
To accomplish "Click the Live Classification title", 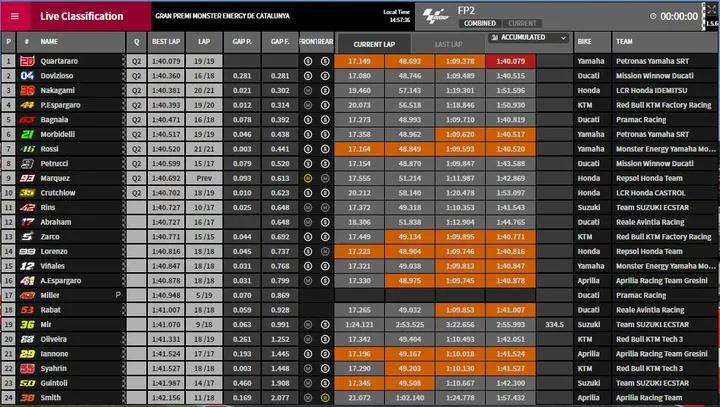I will 82,17.
